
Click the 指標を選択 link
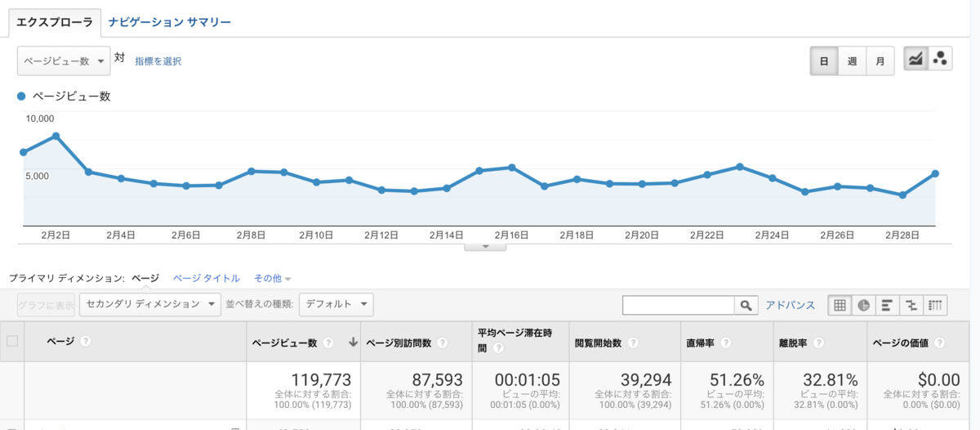tap(158, 60)
